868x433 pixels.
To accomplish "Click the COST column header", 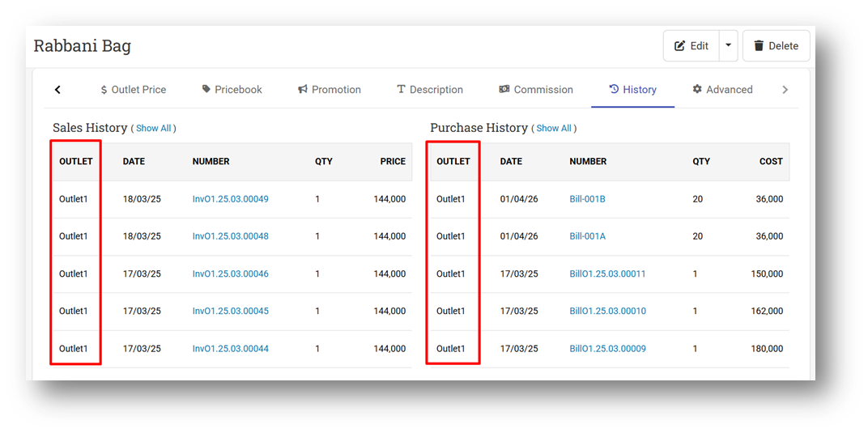I will 771,162.
